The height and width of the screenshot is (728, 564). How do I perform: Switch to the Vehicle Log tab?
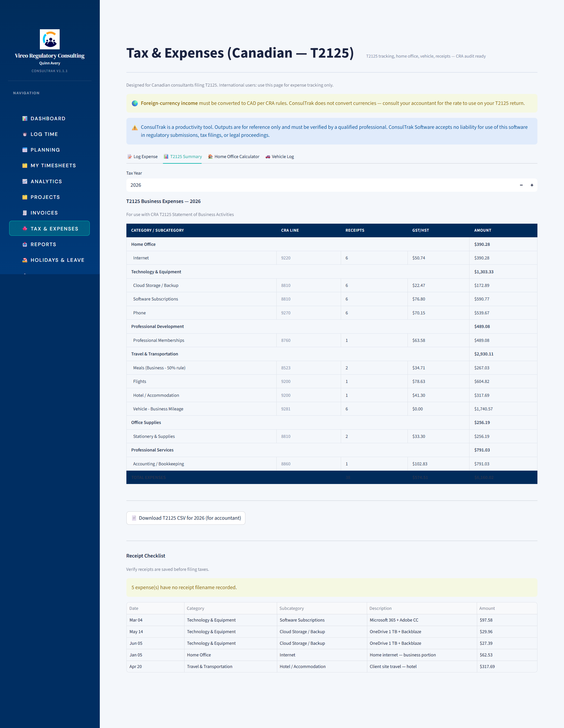pos(280,157)
